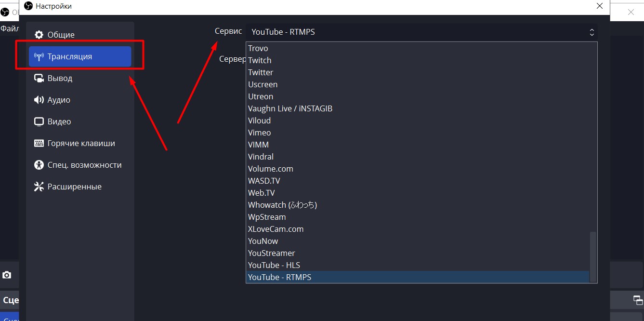This screenshot has height=321, width=644.
Task: Choose YouTube - HLS in the list
Action: (x=274, y=265)
